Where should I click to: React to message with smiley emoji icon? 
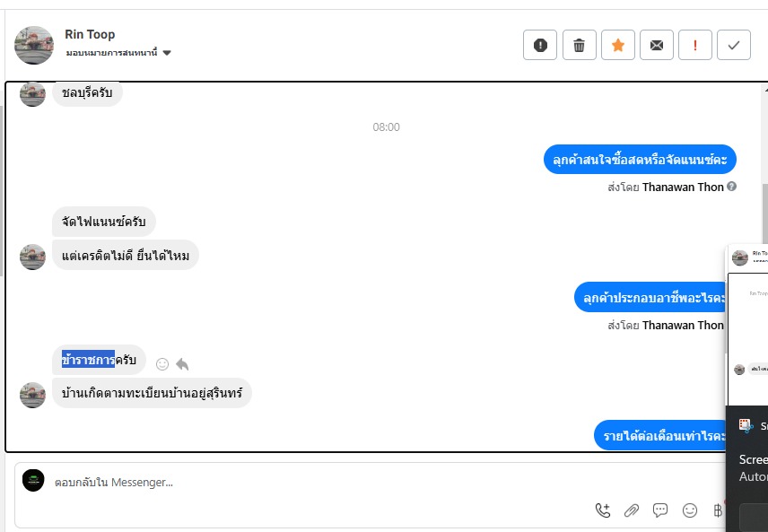[x=162, y=364]
